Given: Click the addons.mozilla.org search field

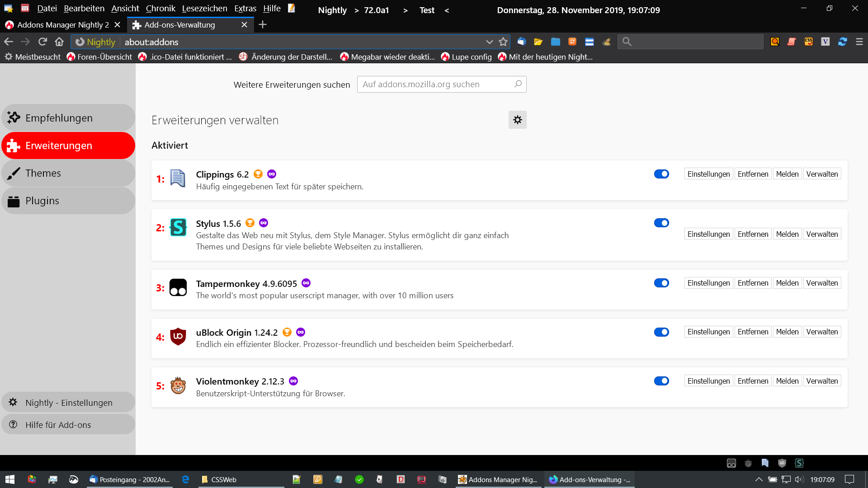Looking at the screenshot, I should [436, 84].
